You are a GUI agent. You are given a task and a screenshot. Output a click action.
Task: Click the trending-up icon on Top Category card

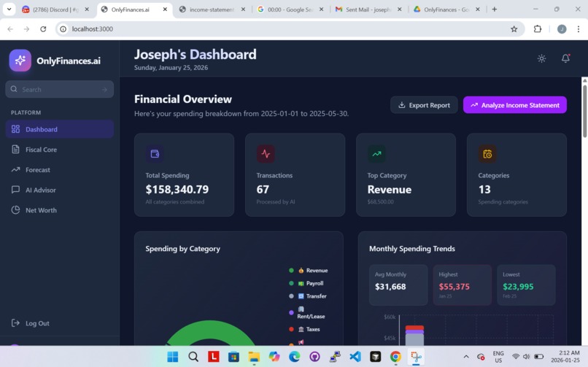tap(376, 154)
